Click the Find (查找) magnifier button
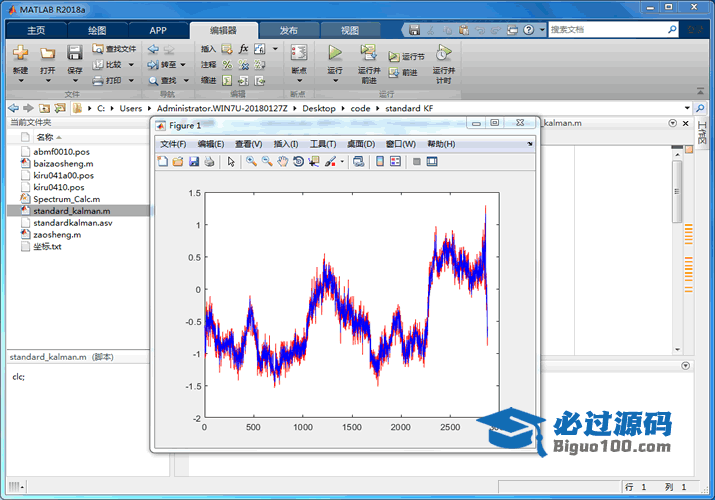715x500 pixels. [x=162, y=81]
